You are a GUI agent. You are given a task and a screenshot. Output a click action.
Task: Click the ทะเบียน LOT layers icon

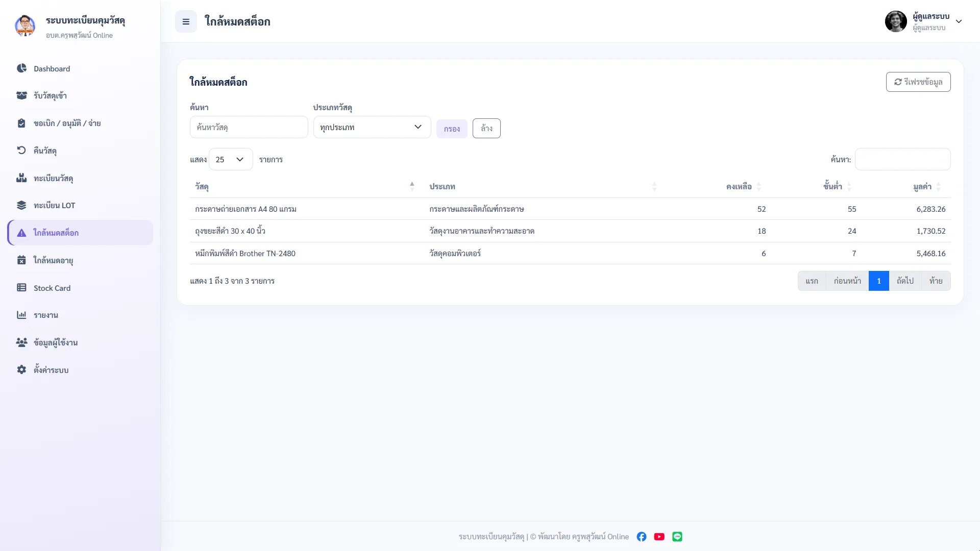pyautogui.click(x=21, y=205)
